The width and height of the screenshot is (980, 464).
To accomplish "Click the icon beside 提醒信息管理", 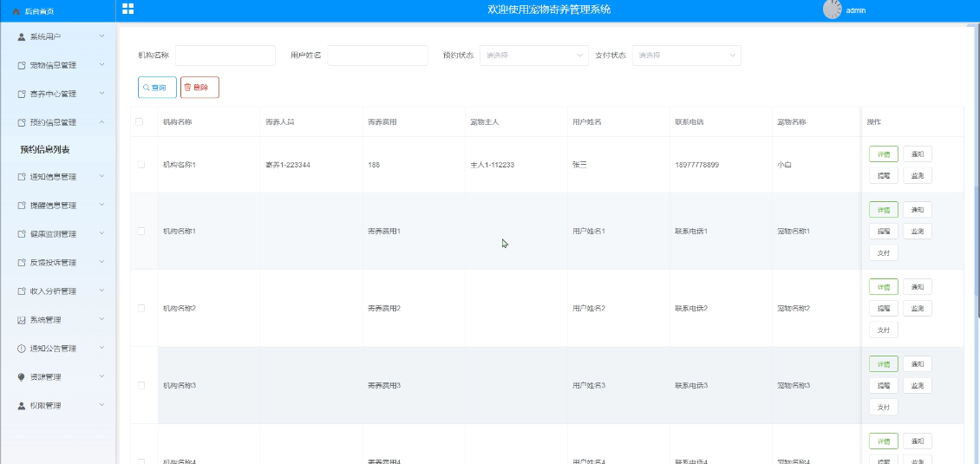I will click(22, 206).
